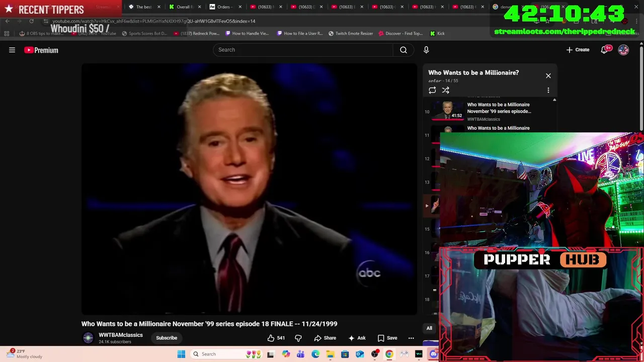Viewport: 644px width, 362px height.
Task: Open File Explorer from taskbar
Action: point(330,354)
